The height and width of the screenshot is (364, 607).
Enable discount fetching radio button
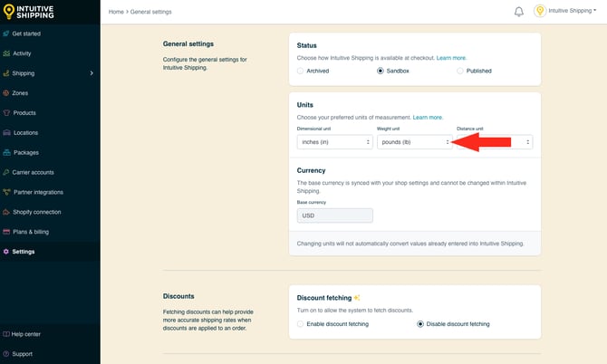click(302, 323)
